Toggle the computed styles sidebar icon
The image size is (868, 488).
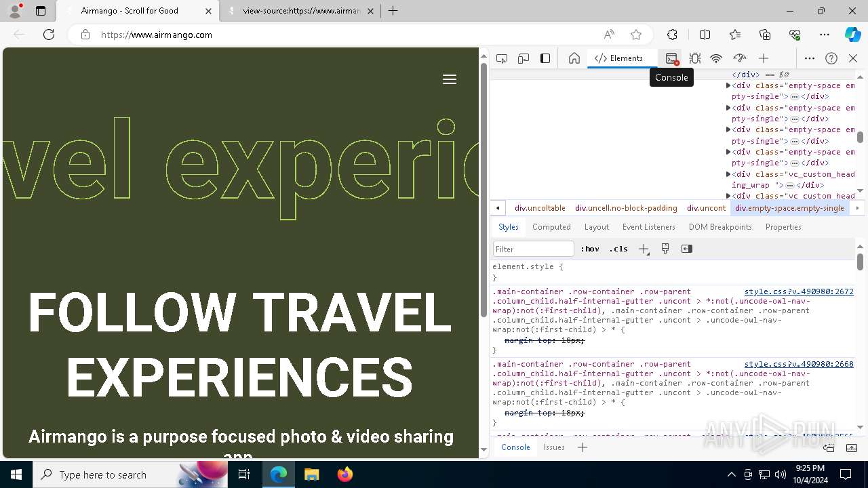pyautogui.click(x=687, y=249)
